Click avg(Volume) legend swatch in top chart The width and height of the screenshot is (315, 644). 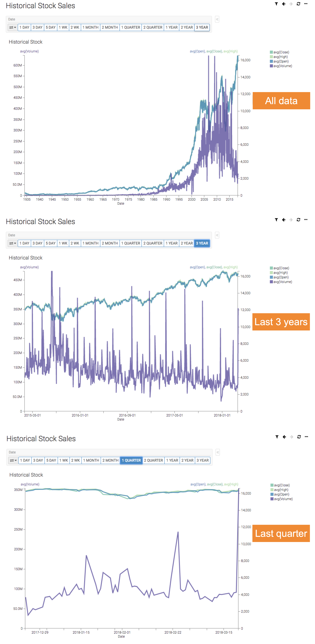(x=271, y=66)
